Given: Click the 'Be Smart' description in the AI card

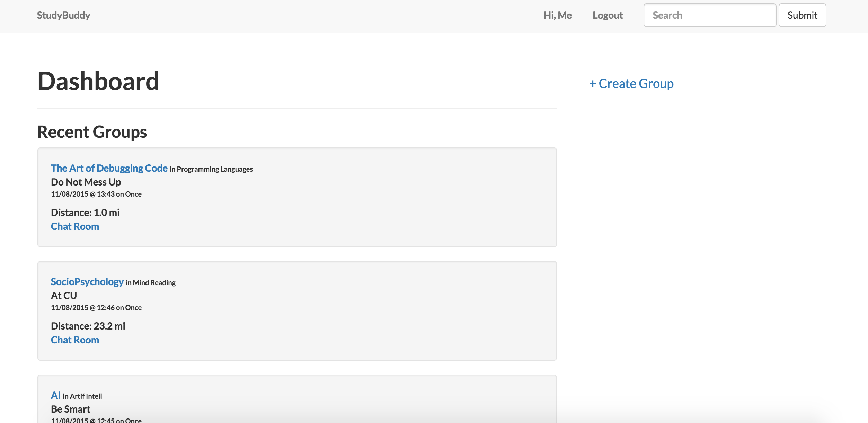Looking at the screenshot, I should 70,409.
